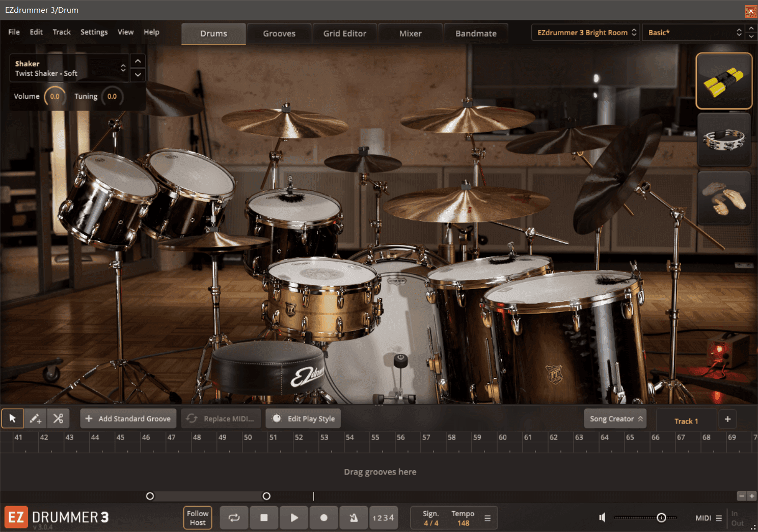Select the hand claps instrument
The width and height of the screenshot is (758, 532).
(x=723, y=198)
